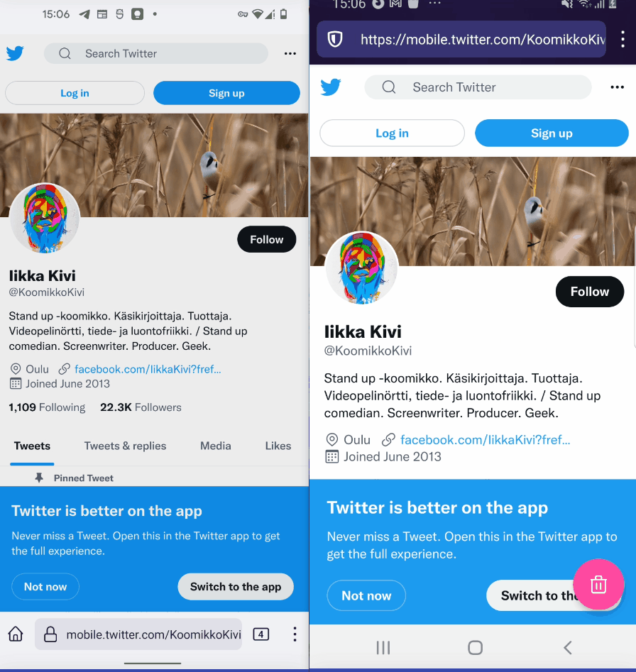
Task: Click the Oulu location pin icon
Action: click(x=15, y=369)
